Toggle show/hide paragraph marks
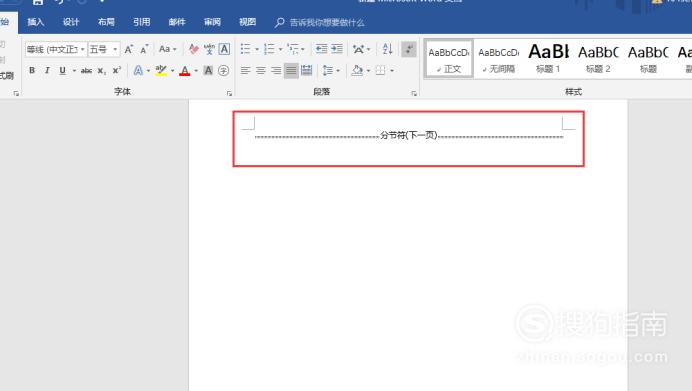The image size is (692, 391). [409, 49]
